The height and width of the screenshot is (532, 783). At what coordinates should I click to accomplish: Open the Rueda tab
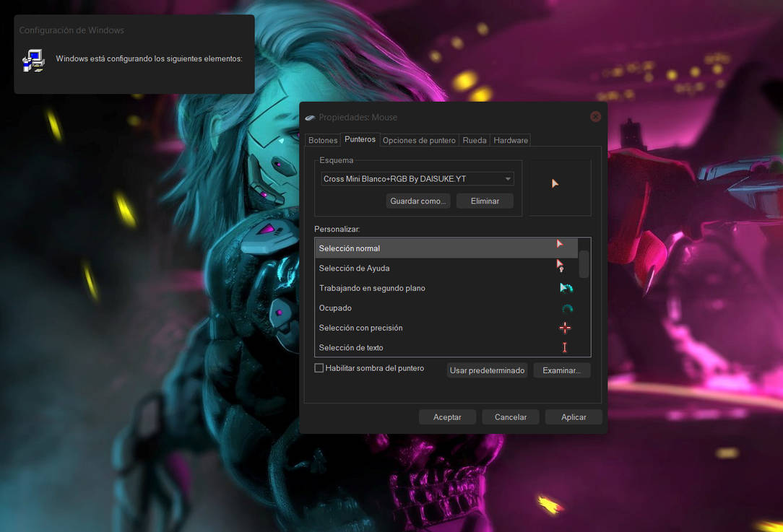(x=474, y=140)
